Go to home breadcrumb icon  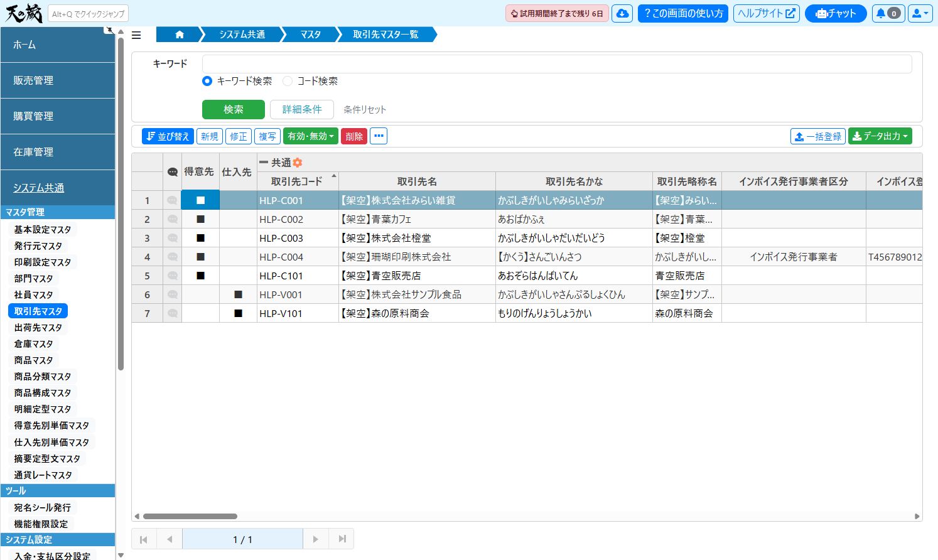[x=180, y=35]
